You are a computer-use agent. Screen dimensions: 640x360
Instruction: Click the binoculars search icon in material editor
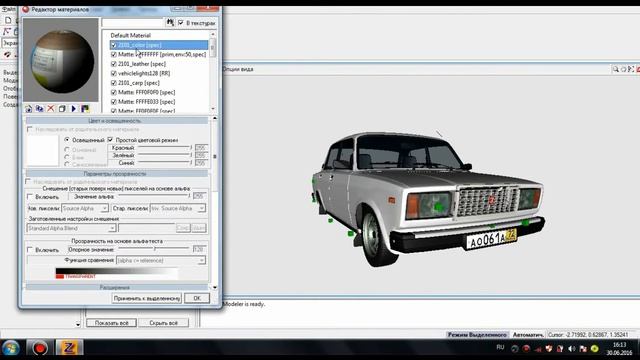point(170,22)
